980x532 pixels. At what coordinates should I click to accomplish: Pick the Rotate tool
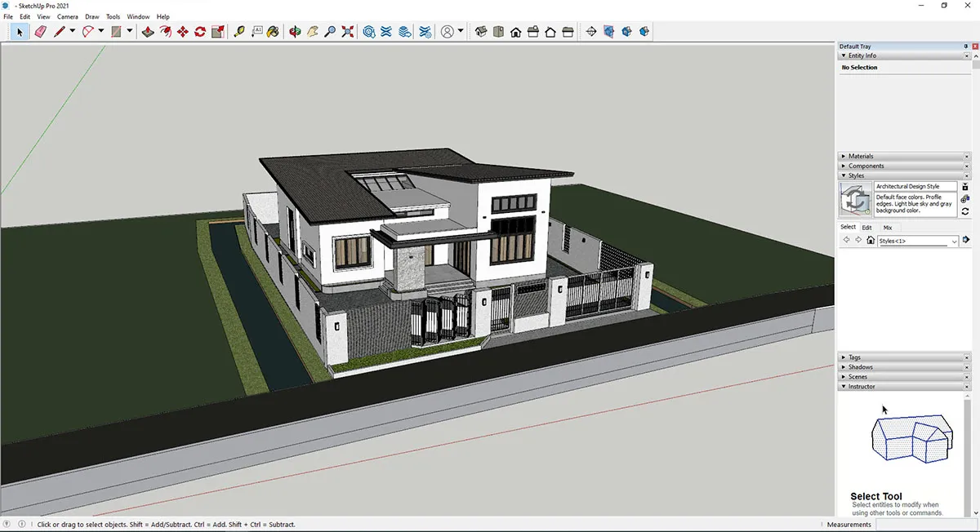(198, 31)
